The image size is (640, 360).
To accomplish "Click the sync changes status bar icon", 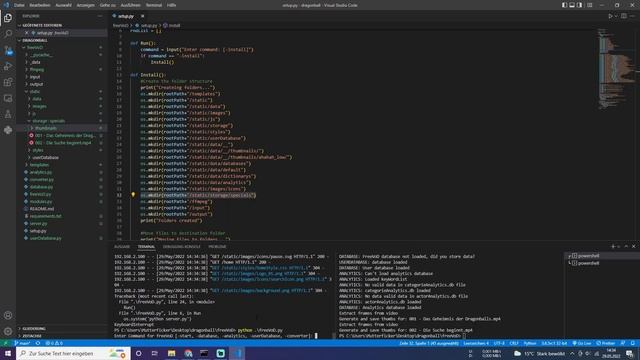I will 38,343.
